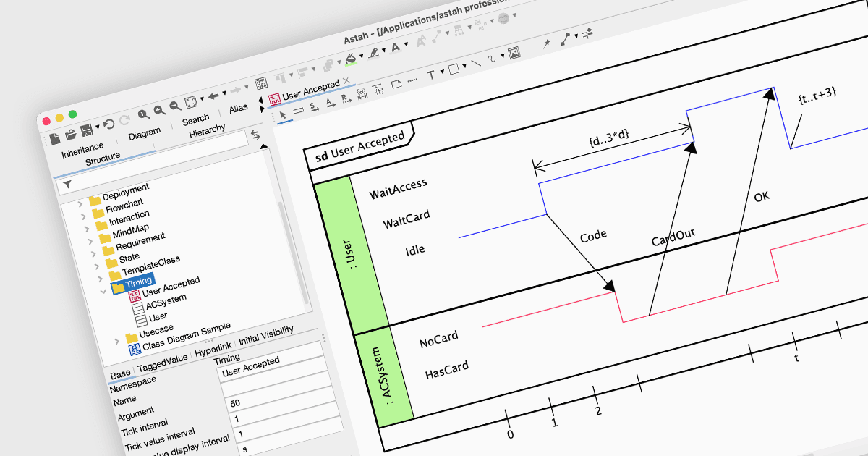868x456 pixels.
Task: Fit diagram in window icon
Action: 190,102
